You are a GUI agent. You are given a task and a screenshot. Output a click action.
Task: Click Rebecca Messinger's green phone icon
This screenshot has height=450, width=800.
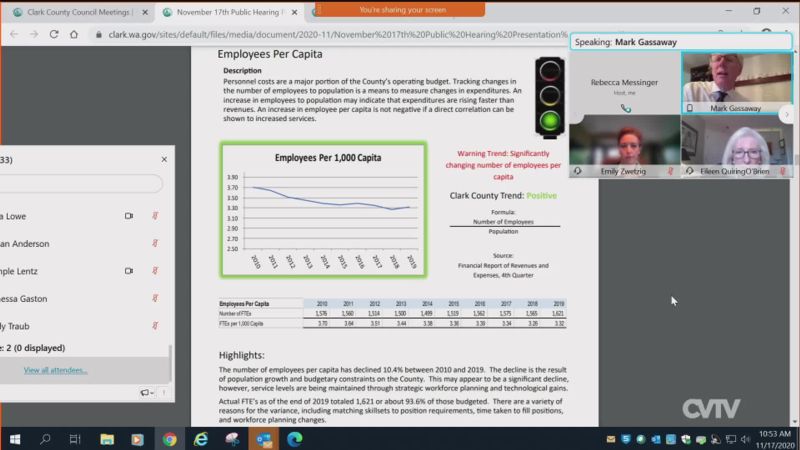[626, 108]
